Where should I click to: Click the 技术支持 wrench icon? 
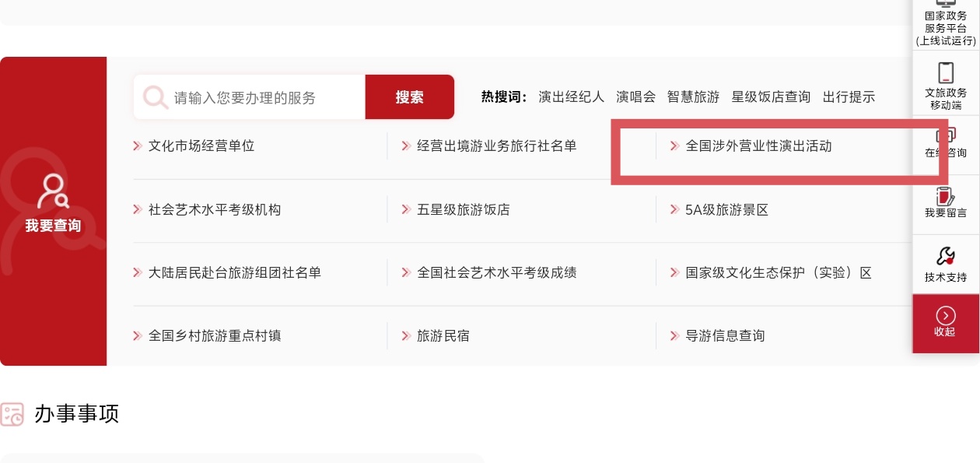tap(946, 256)
